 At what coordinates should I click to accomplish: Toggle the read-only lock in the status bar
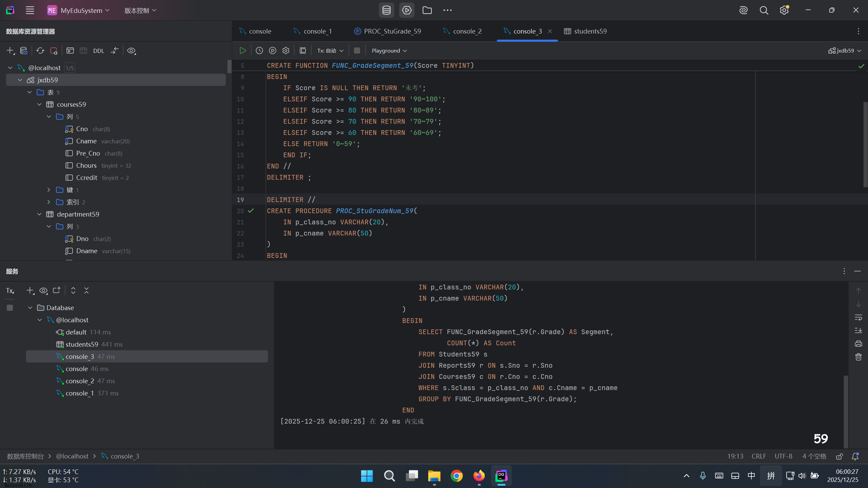coord(840,456)
